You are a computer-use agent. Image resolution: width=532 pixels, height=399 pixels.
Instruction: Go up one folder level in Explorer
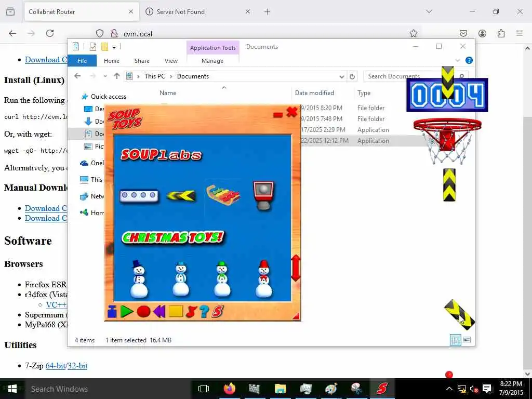[117, 76]
